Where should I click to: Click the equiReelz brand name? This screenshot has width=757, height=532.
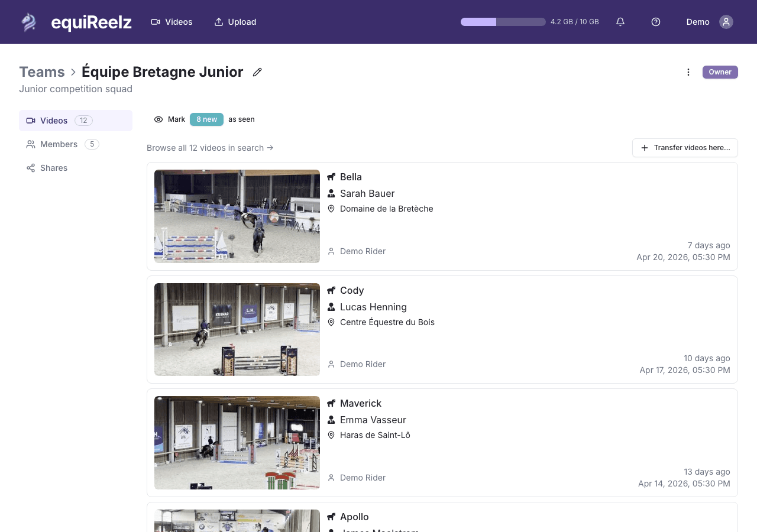click(91, 22)
